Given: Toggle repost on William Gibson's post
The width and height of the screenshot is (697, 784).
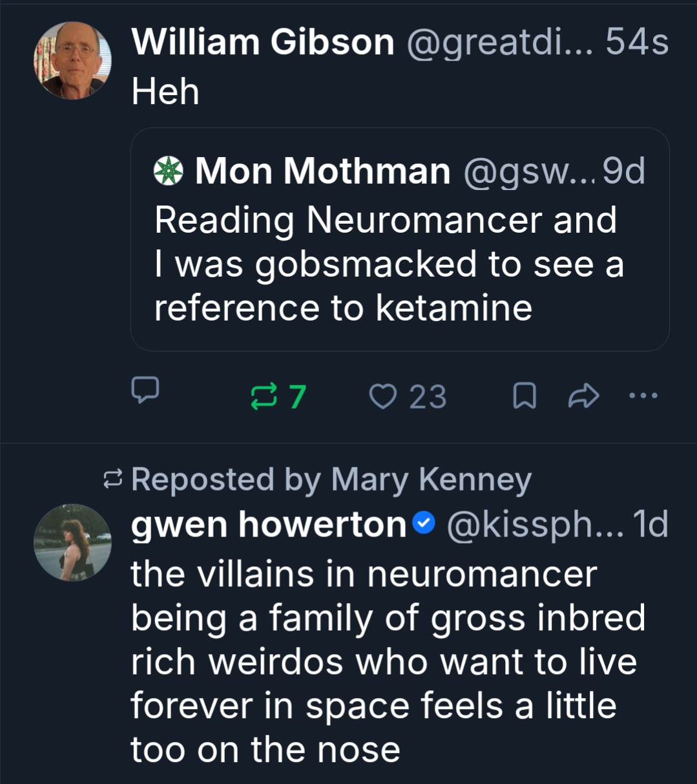Looking at the screenshot, I should [x=264, y=396].
